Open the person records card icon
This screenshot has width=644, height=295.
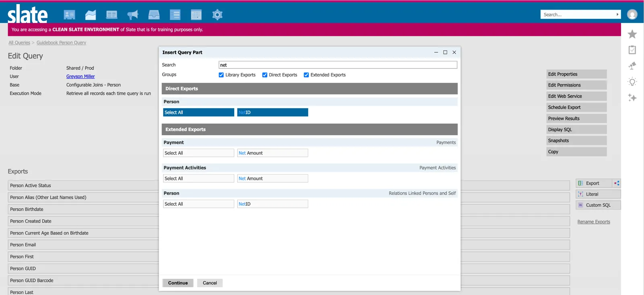[x=69, y=15]
